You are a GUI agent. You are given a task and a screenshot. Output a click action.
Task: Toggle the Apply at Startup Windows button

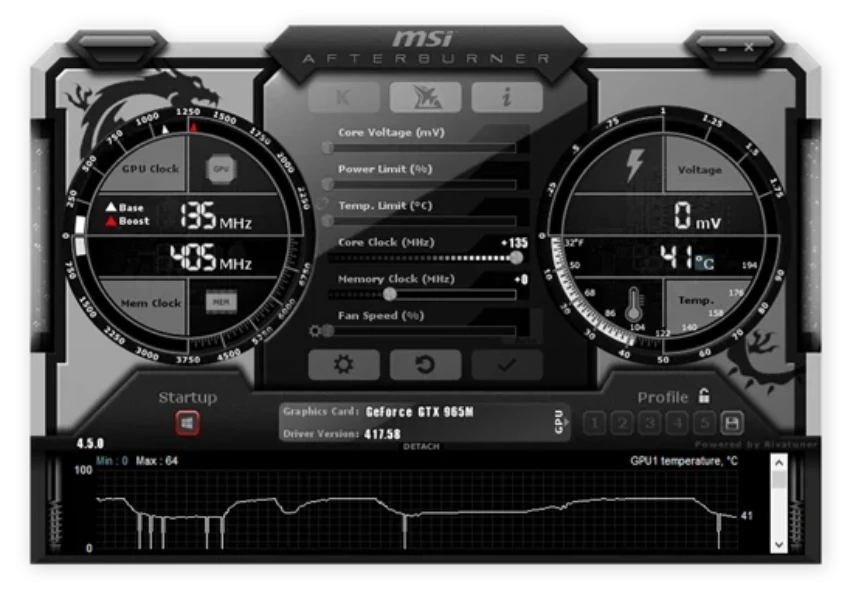tap(187, 423)
